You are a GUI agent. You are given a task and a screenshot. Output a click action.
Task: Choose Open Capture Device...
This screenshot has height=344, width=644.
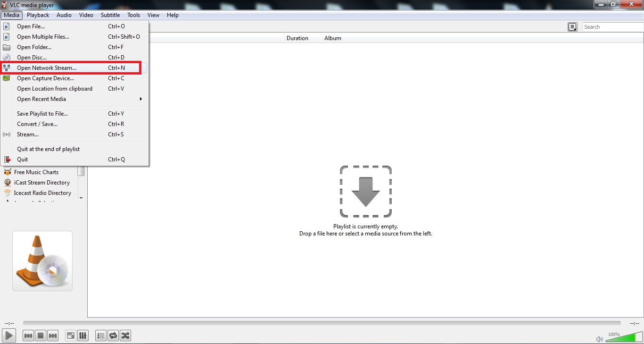point(74,78)
